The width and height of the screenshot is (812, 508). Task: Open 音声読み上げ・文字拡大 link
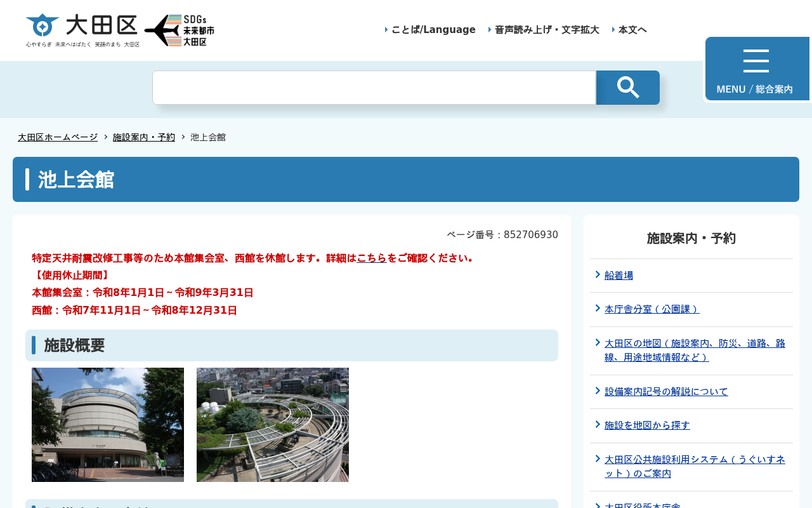[547, 30]
